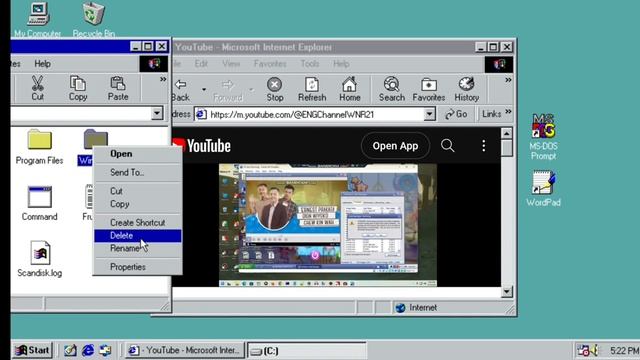
Task: Open View menu in Internet Explorer
Action: [x=231, y=64]
